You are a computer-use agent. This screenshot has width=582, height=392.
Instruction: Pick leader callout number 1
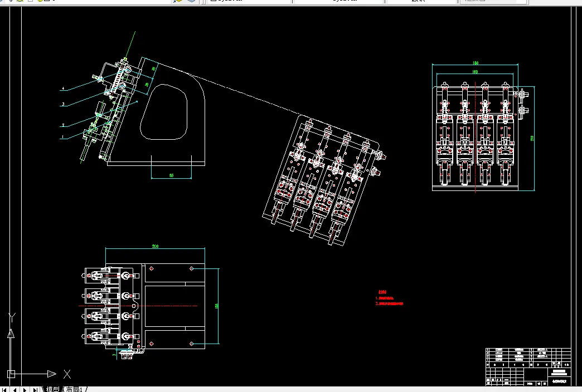coord(63,137)
